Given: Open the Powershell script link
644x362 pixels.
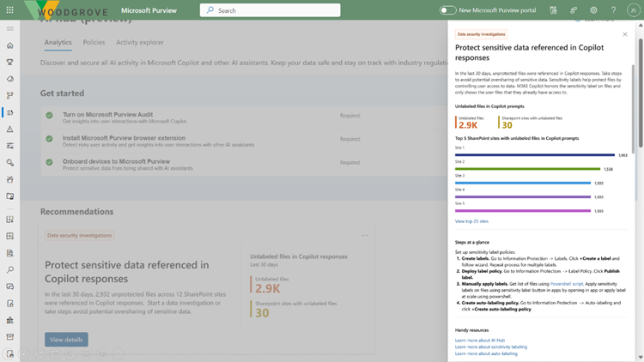Looking at the screenshot, I should click(567, 283).
